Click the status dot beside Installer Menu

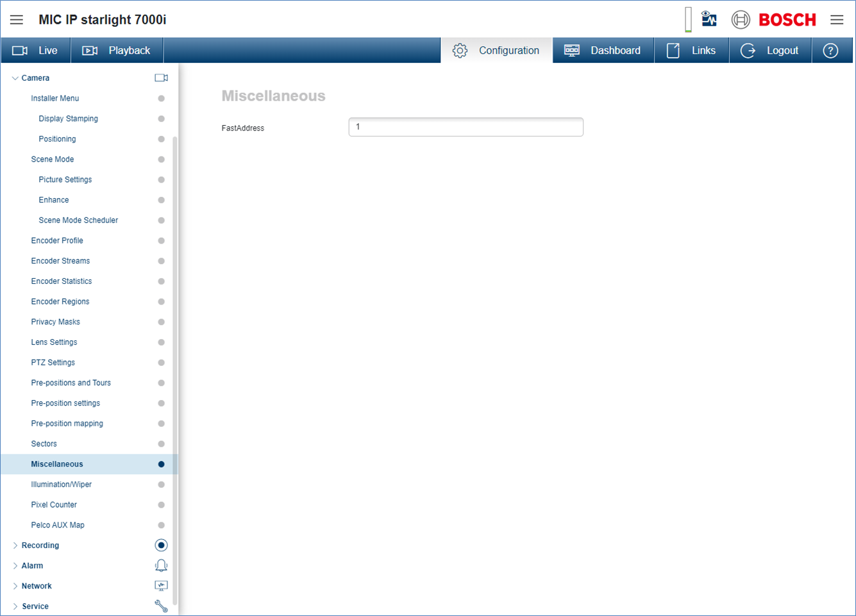tap(162, 99)
